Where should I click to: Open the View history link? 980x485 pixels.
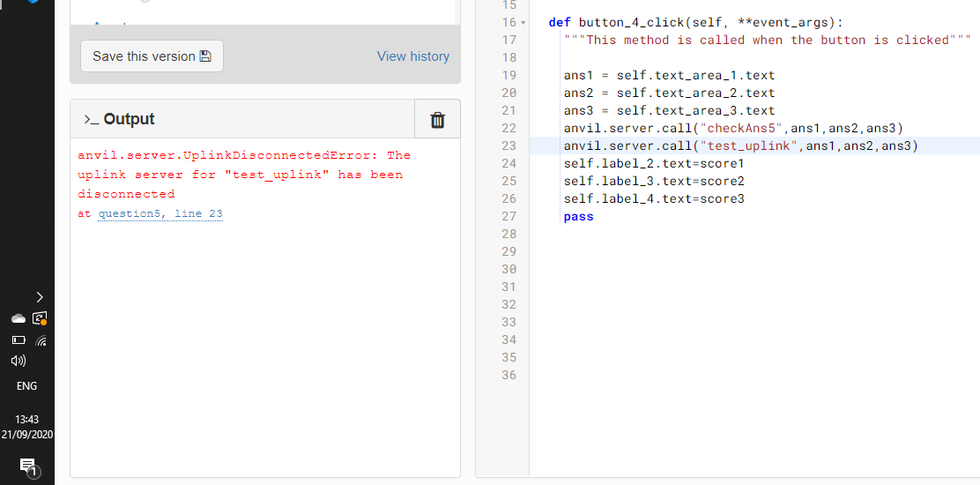412,56
